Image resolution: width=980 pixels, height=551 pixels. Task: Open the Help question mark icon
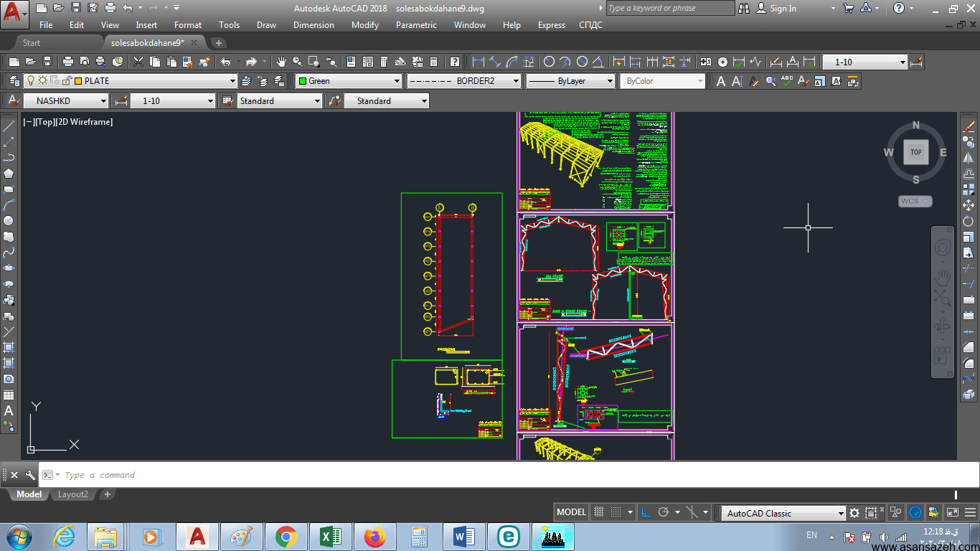pyautogui.click(x=454, y=62)
